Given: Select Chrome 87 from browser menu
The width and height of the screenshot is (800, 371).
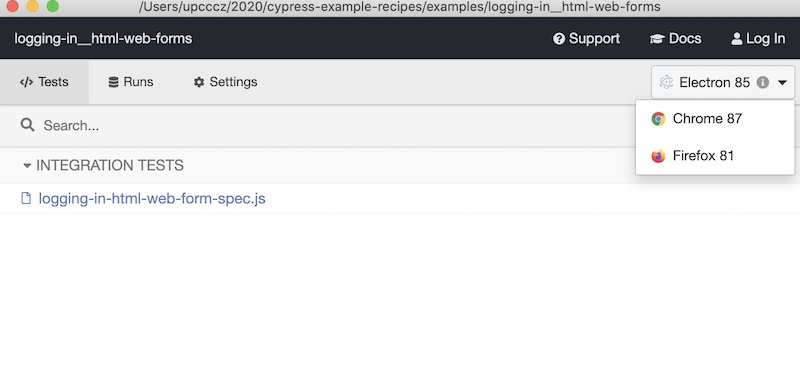Looking at the screenshot, I should coord(715,119).
